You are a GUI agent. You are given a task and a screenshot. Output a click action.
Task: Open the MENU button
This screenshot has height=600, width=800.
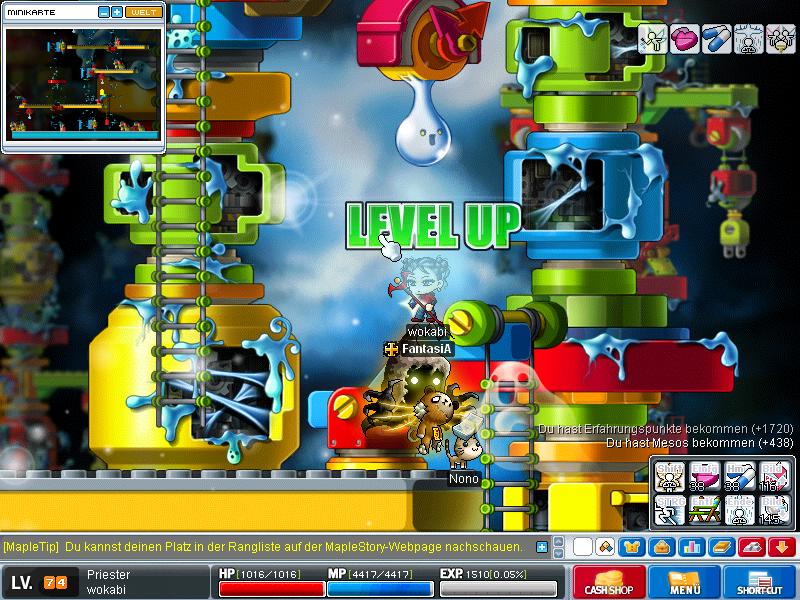point(685,582)
